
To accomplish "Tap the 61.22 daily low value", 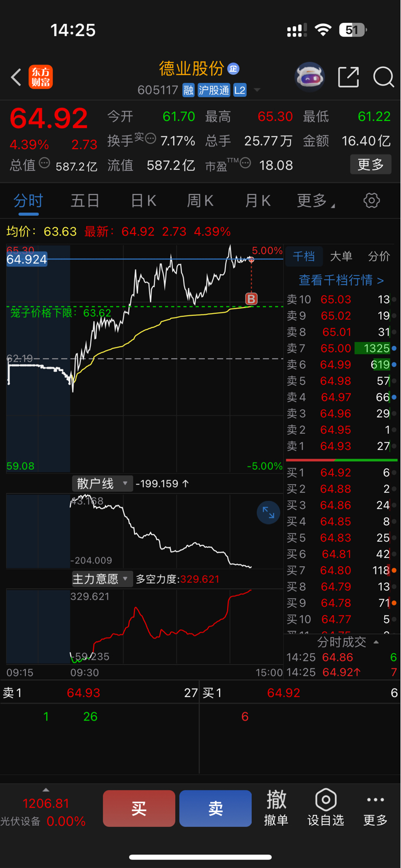I will [374, 116].
